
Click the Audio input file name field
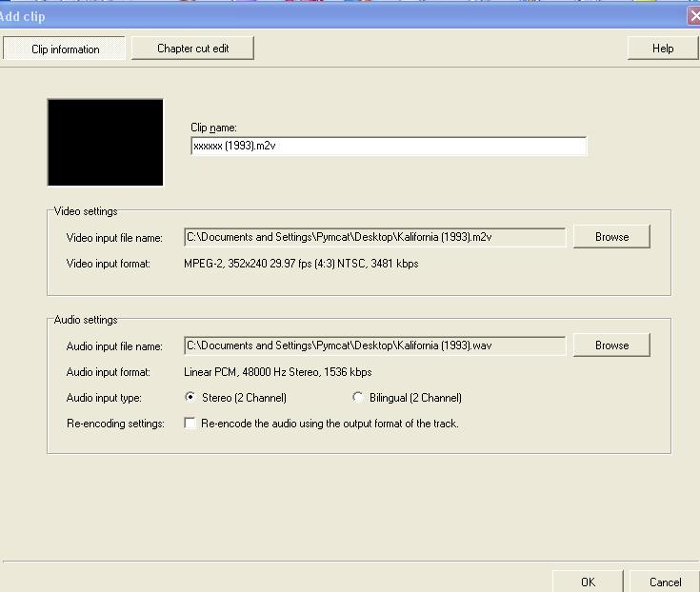point(375,345)
